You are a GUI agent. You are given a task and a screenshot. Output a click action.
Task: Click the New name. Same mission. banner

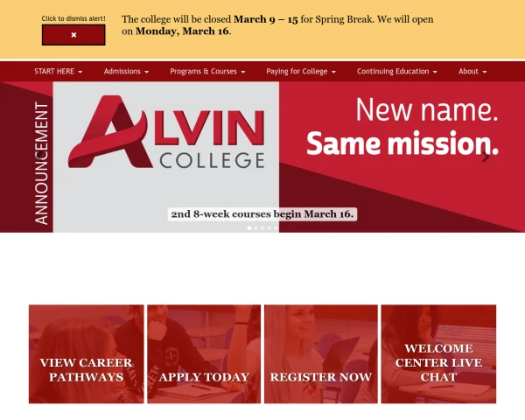pos(402,127)
